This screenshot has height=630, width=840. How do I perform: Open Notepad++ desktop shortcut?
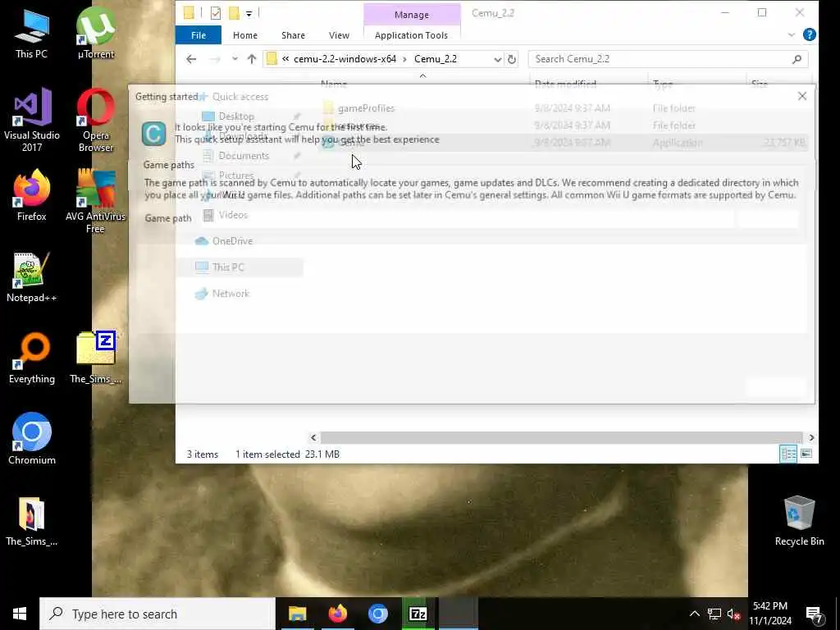tap(32, 277)
